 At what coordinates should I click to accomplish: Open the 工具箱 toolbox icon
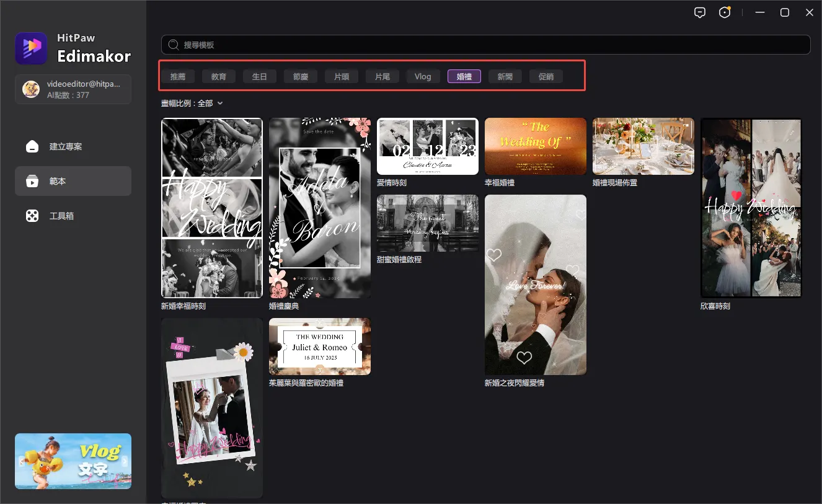tap(32, 216)
